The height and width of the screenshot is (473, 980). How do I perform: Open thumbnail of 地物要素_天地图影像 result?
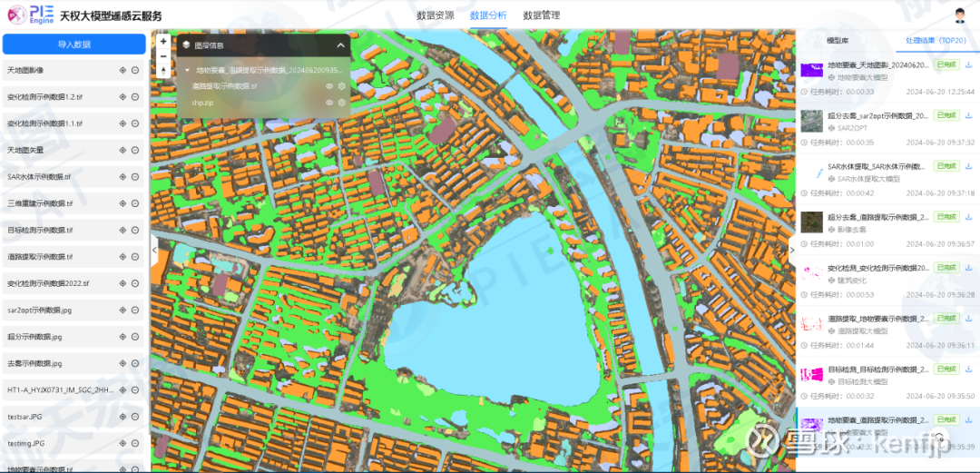pyautogui.click(x=811, y=69)
